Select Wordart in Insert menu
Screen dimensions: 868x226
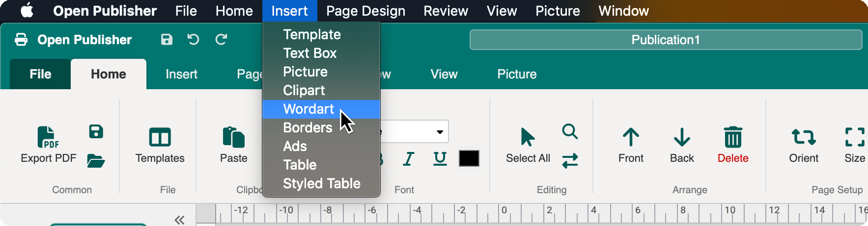pyautogui.click(x=321, y=109)
